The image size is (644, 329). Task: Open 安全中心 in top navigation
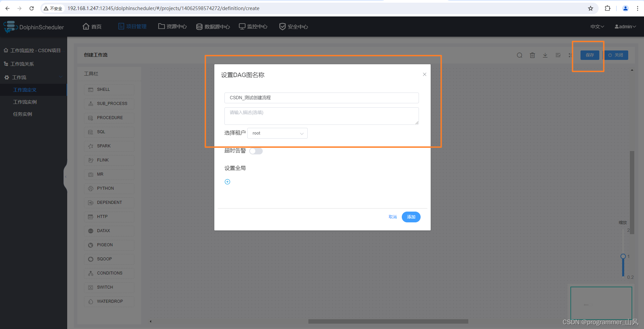pyautogui.click(x=294, y=27)
